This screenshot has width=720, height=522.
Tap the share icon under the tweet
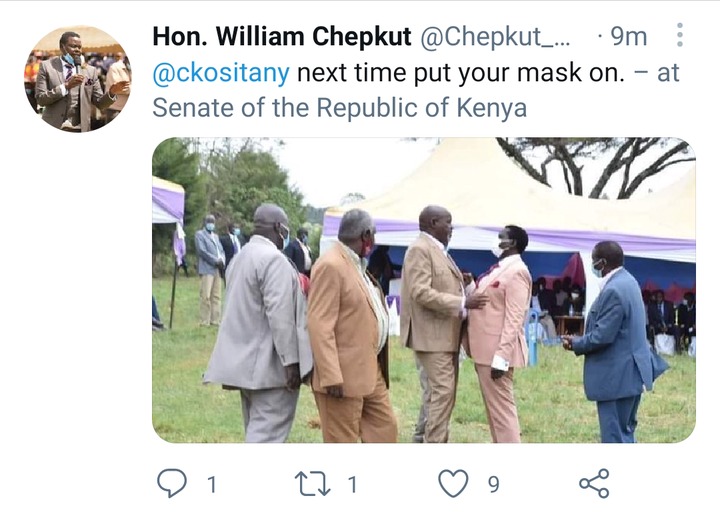(x=594, y=483)
